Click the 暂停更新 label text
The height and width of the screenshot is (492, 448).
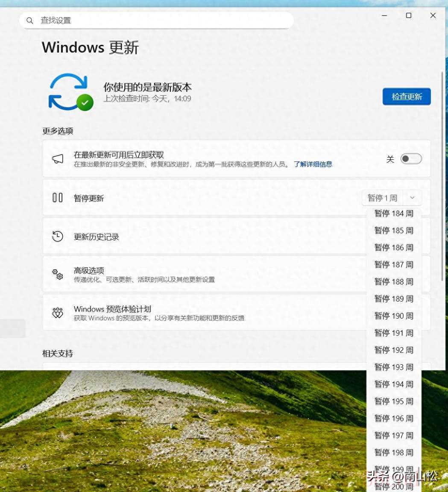point(89,198)
